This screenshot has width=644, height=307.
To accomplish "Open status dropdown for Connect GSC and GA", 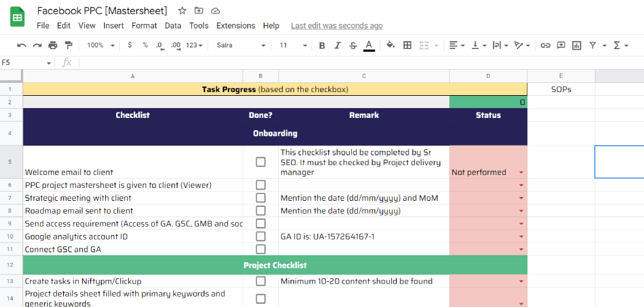I will [x=521, y=249].
